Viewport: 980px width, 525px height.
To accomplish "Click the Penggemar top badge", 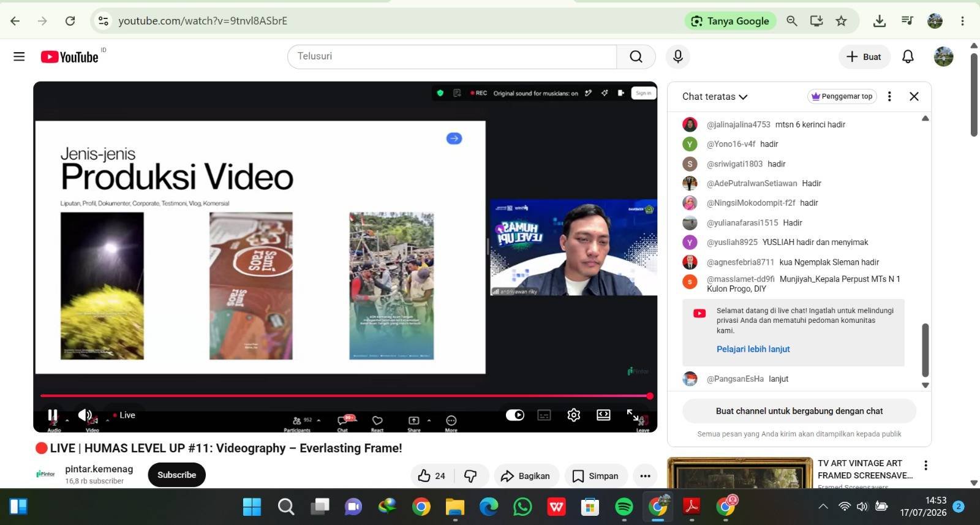I will (x=842, y=96).
